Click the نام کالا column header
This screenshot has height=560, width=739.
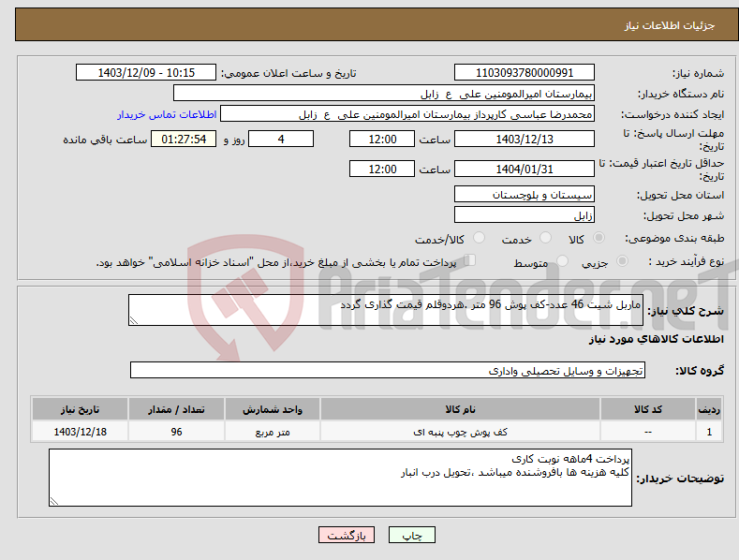[x=460, y=409]
